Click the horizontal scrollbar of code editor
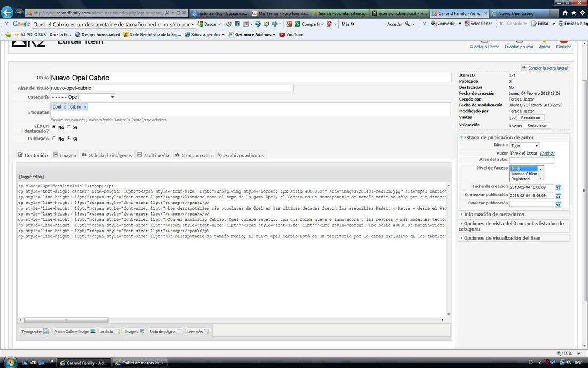This screenshot has height=368, width=588. click(66, 320)
